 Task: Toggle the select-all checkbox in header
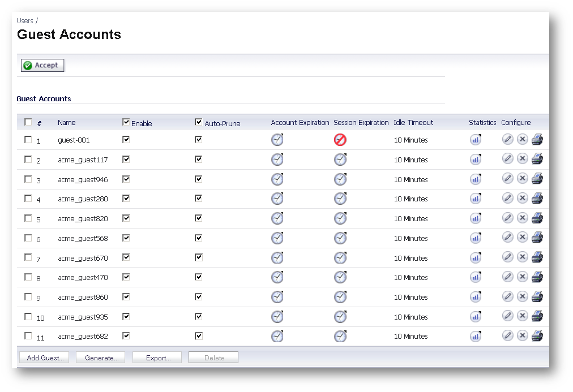pyautogui.click(x=28, y=122)
